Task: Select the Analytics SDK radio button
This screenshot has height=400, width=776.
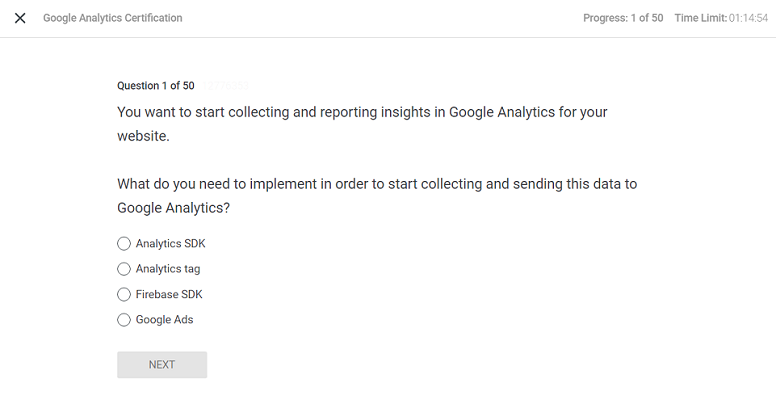Action: [124, 243]
